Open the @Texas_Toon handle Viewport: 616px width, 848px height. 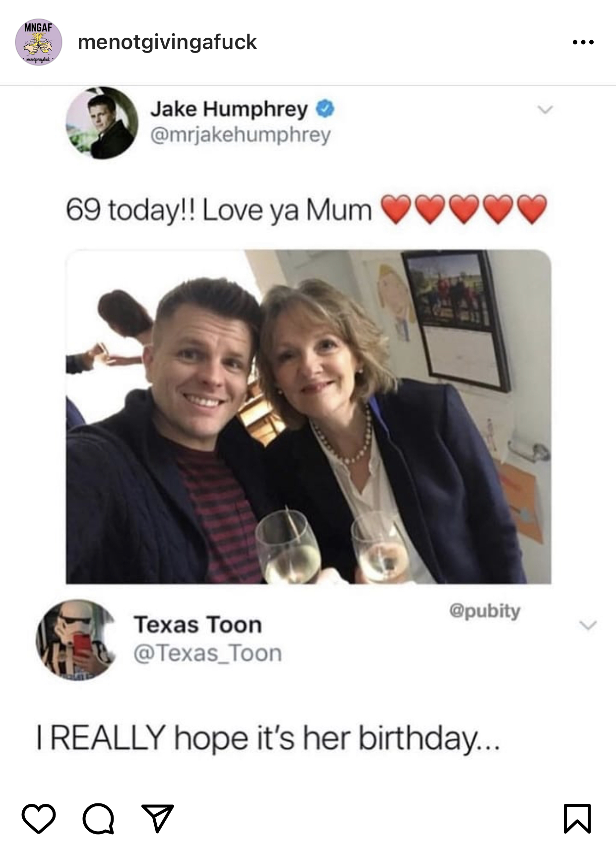(207, 653)
